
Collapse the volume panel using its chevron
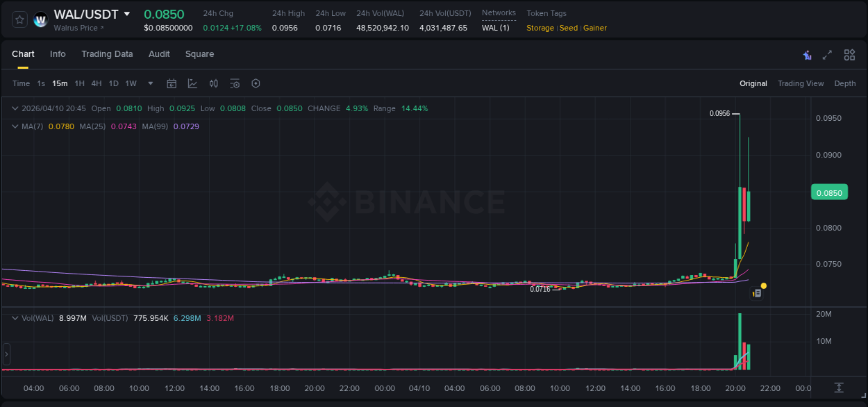click(x=15, y=317)
